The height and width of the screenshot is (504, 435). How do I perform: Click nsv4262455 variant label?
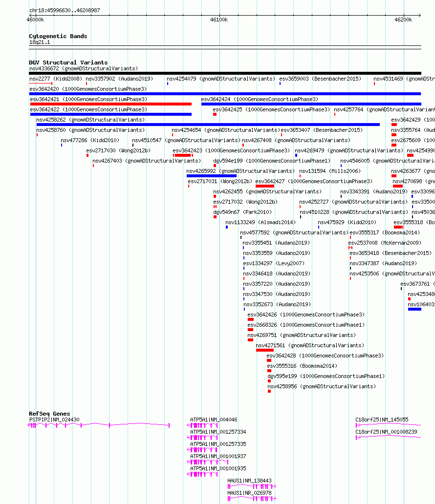coord(267,191)
